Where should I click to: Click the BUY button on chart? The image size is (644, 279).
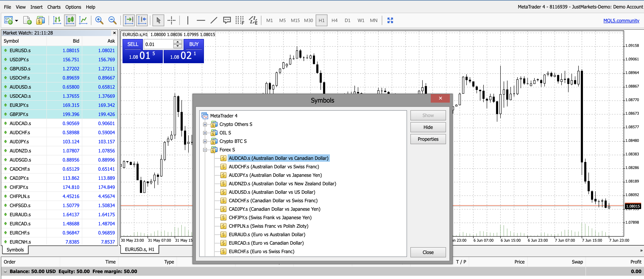(x=194, y=44)
